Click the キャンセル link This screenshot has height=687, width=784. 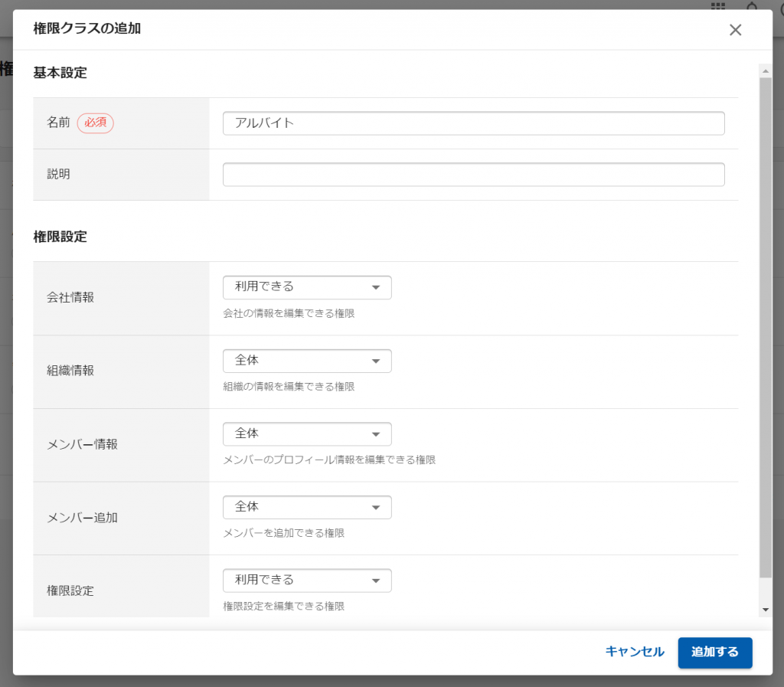[x=635, y=652]
